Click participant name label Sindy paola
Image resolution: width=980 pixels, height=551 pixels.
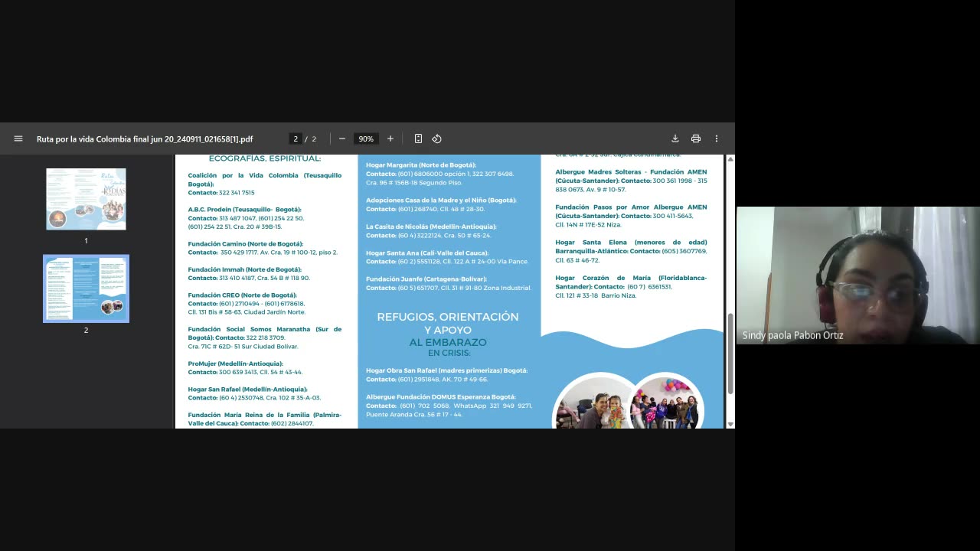[793, 335]
